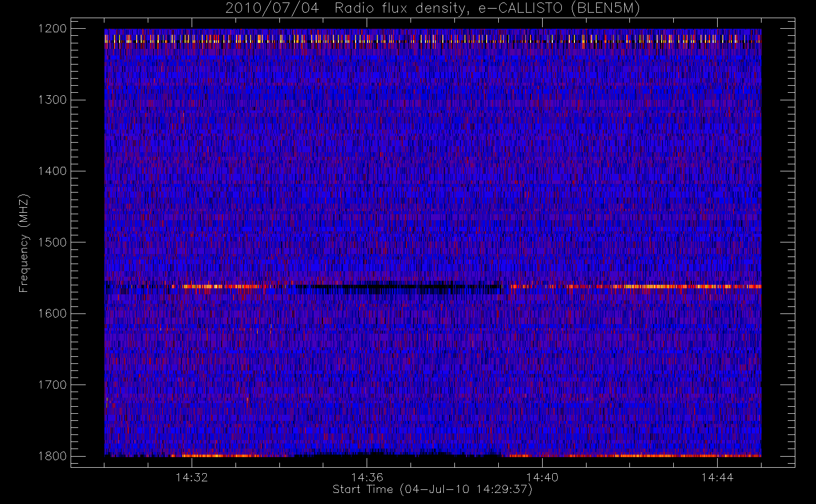Click the 1600 frequency tick label
Viewport: 816px width, 504px height.
pyautogui.click(x=52, y=313)
